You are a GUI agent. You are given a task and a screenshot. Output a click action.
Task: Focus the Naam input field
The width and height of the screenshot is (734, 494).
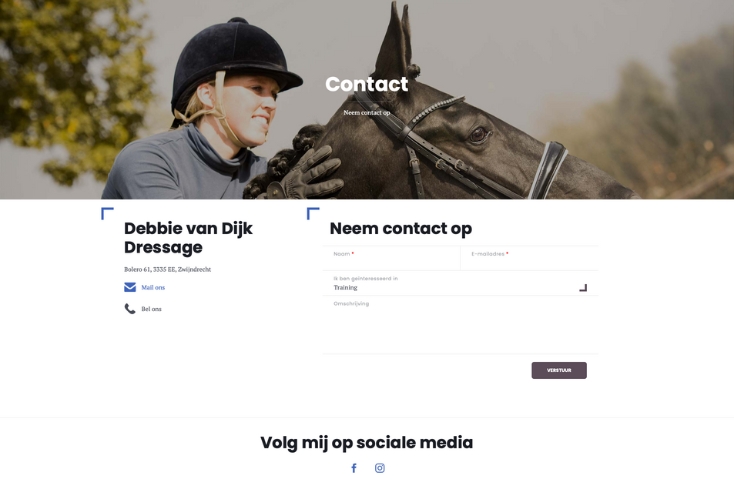(391, 258)
